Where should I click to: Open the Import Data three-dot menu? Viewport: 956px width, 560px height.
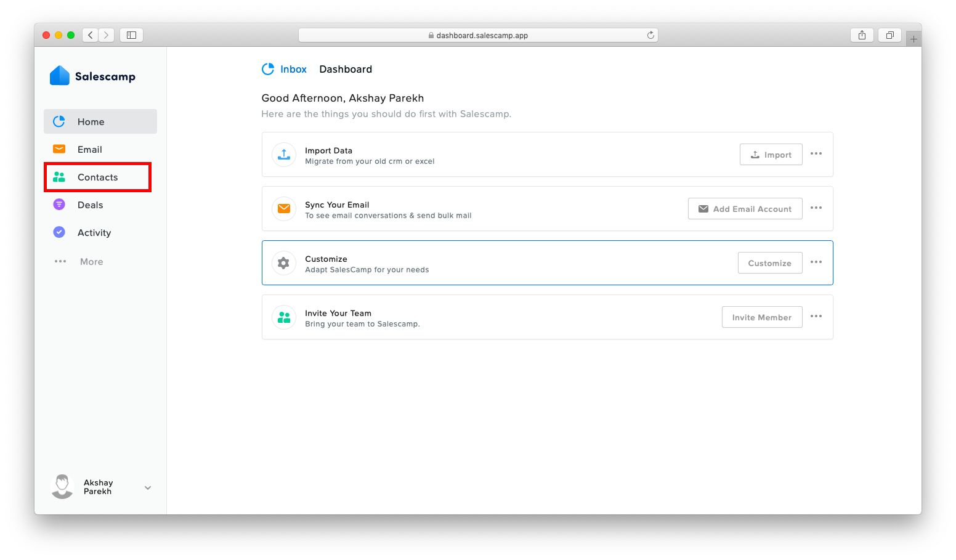(816, 153)
